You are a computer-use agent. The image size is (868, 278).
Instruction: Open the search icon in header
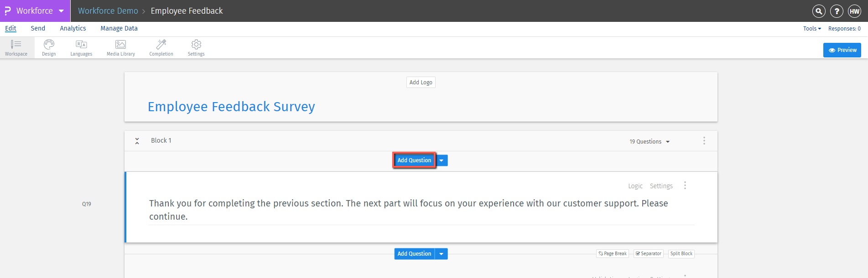(x=819, y=11)
